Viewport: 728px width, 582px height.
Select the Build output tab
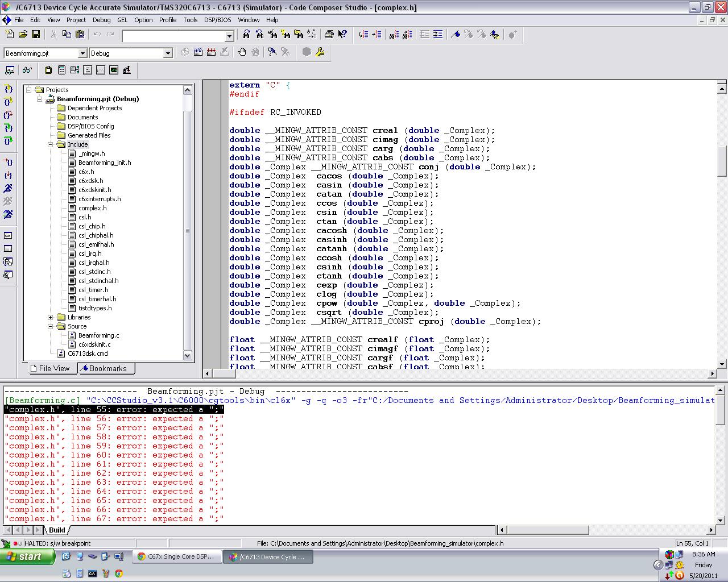pyautogui.click(x=57, y=530)
